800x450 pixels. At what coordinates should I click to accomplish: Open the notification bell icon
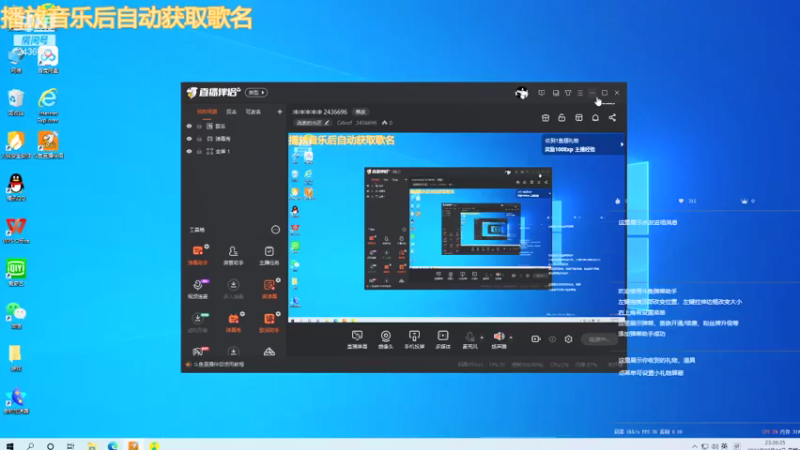[x=595, y=118]
